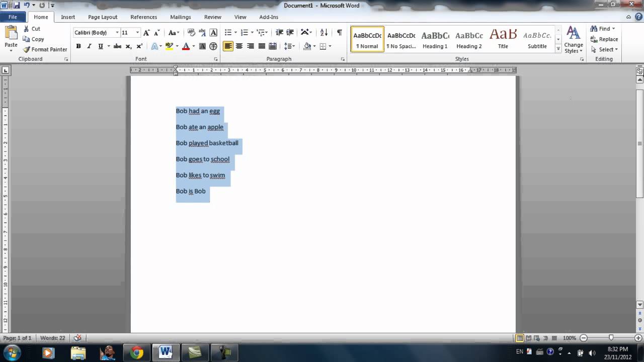Viewport: 644px width, 362px height.
Task: Open the Find dropdown arrow
Action: click(x=613, y=29)
